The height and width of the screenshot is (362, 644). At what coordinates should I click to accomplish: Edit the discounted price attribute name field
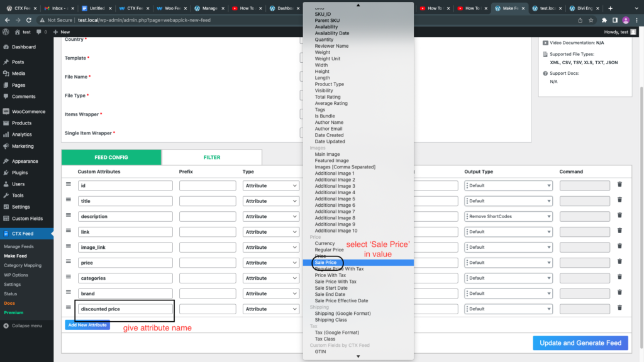[x=125, y=309]
